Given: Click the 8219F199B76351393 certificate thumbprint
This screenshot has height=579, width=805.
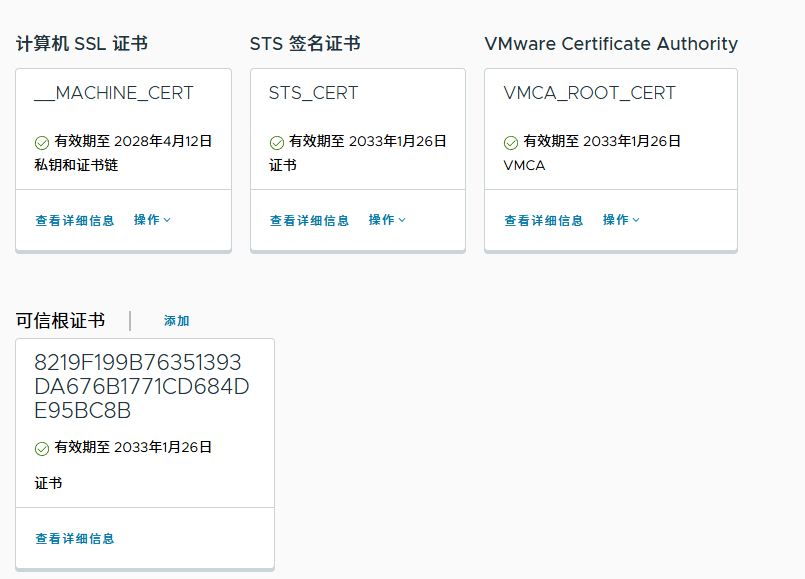Looking at the screenshot, I should [x=142, y=387].
